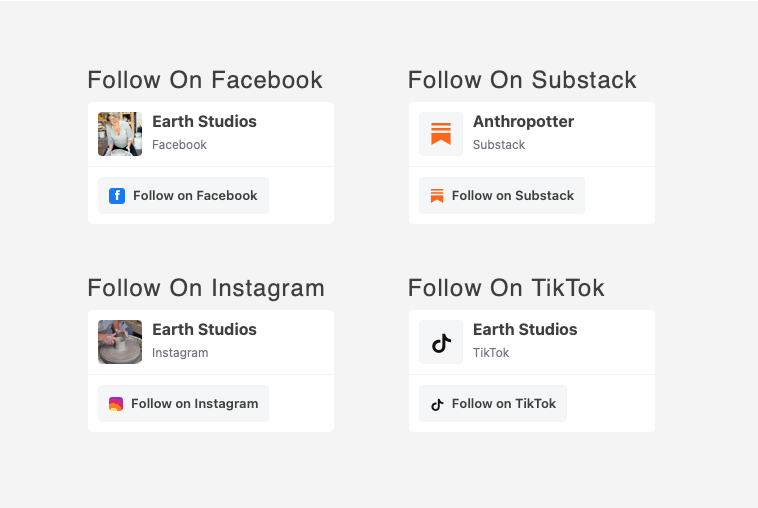Image resolution: width=758 pixels, height=508 pixels.
Task: Open the Earth Studios Facebook profile photo
Action: tap(120, 133)
